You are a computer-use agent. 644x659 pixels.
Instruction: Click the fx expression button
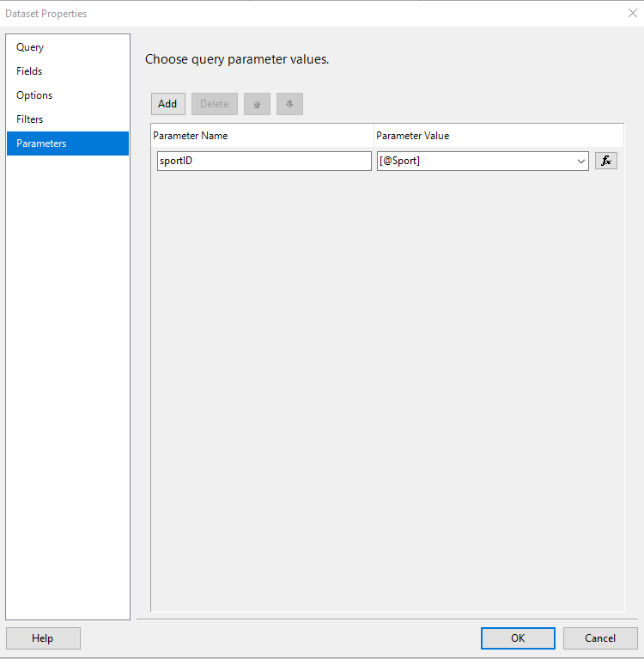605,161
